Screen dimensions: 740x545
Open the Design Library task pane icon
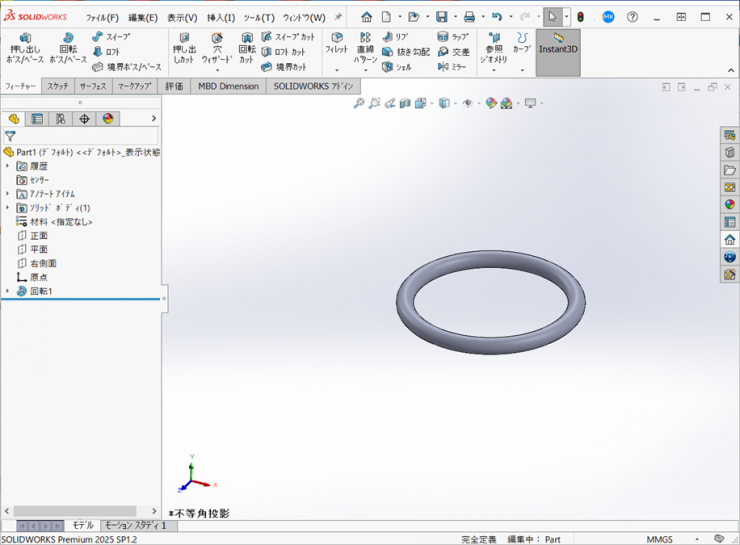click(730, 152)
